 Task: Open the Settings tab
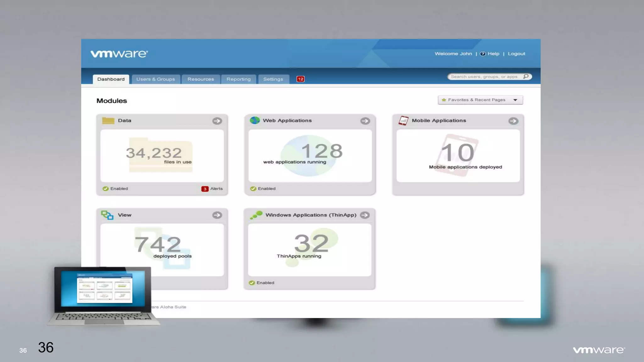tap(273, 79)
